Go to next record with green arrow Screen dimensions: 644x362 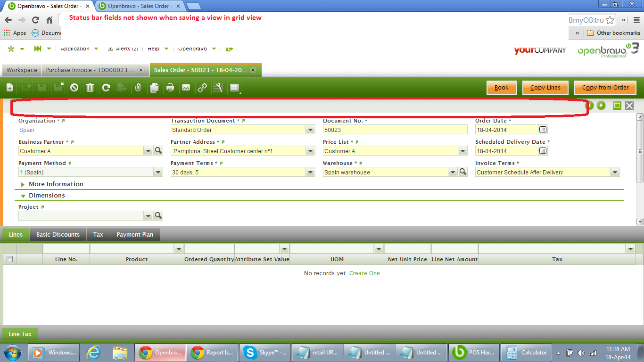click(x=601, y=106)
